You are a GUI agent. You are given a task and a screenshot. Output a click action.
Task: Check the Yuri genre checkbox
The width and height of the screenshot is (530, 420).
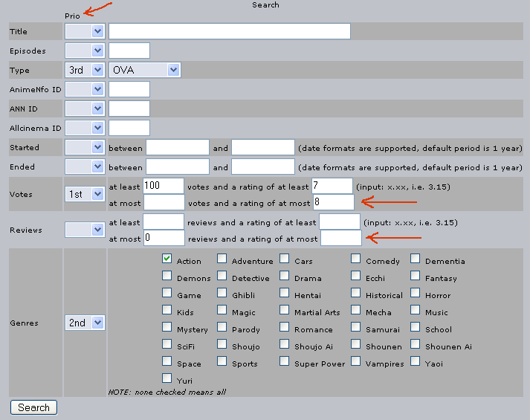pyautogui.click(x=167, y=378)
